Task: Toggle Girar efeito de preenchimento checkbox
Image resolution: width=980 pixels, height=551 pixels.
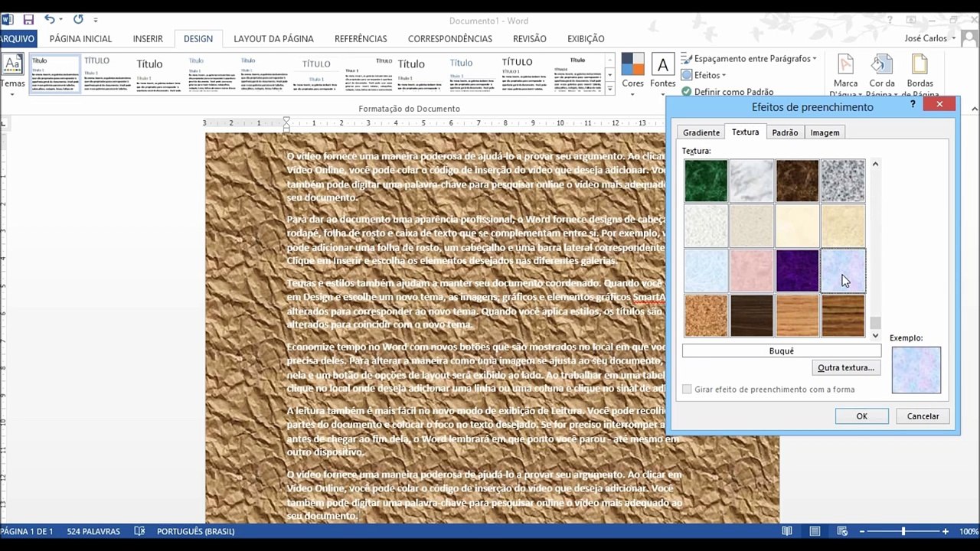Action: point(687,390)
